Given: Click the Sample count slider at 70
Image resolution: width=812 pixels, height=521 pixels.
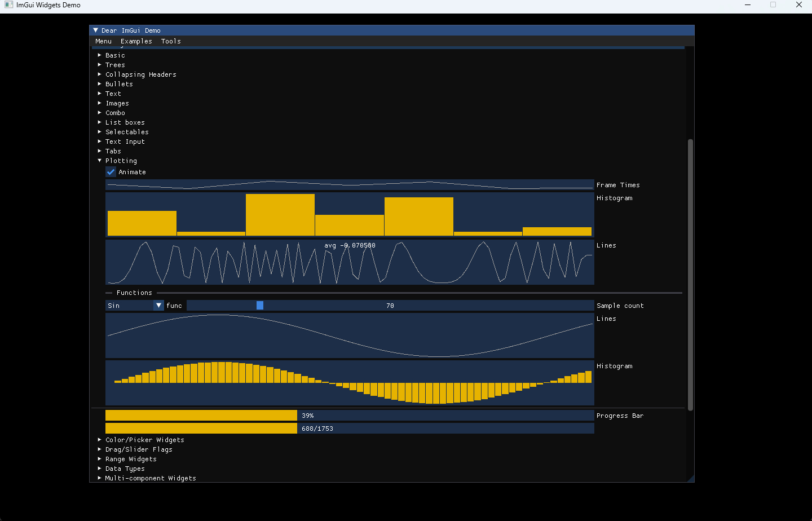Looking at the screenshot, I should click(390, 306).
